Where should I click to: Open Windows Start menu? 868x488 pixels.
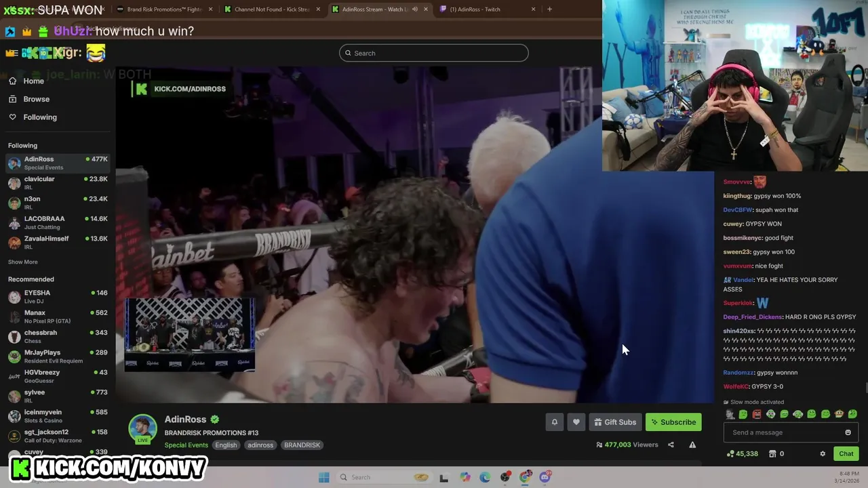tap(323, 477)
